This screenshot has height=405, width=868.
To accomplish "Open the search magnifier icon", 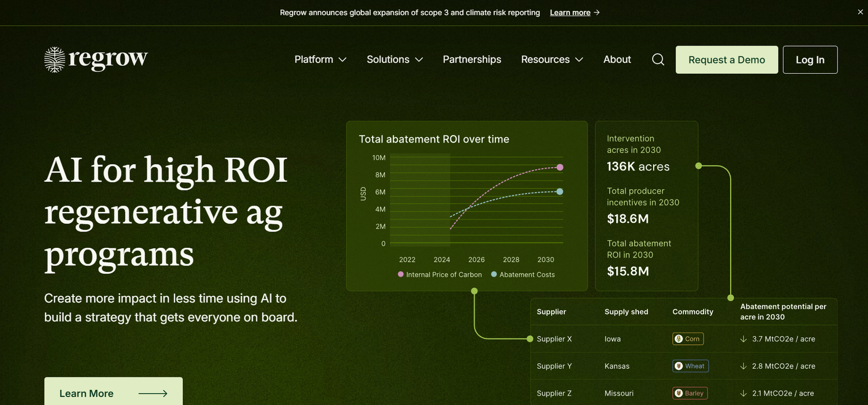I will 658,60.
